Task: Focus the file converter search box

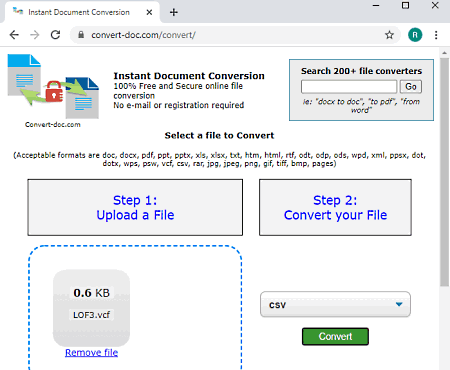Action: tap(349, 87)
